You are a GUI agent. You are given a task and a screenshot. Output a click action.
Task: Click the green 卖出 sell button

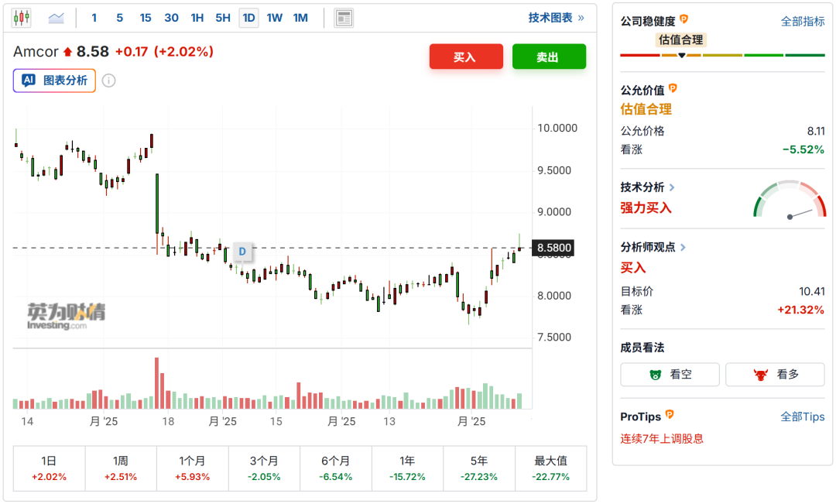(x=549, y=57)
